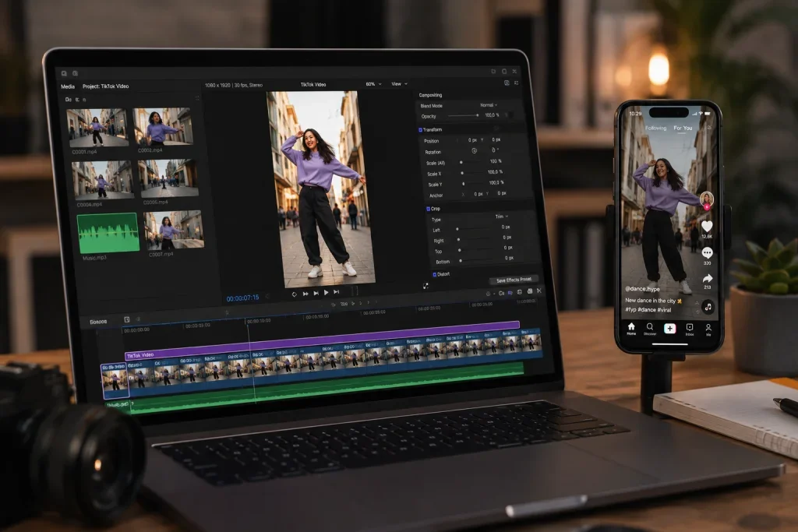Click the fast-forward icon in viewer transport
Viewport: 798px width, 532px height.
pos(305,294)
